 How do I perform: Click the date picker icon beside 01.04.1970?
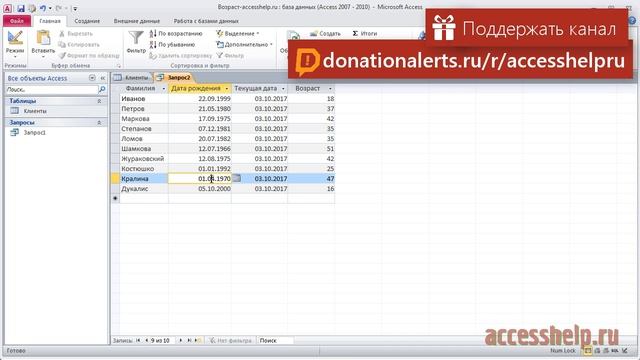[236, 178]
